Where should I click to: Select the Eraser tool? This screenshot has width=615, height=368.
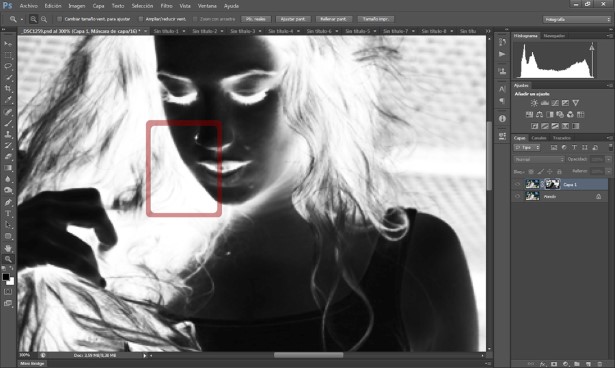pos(8,157)
